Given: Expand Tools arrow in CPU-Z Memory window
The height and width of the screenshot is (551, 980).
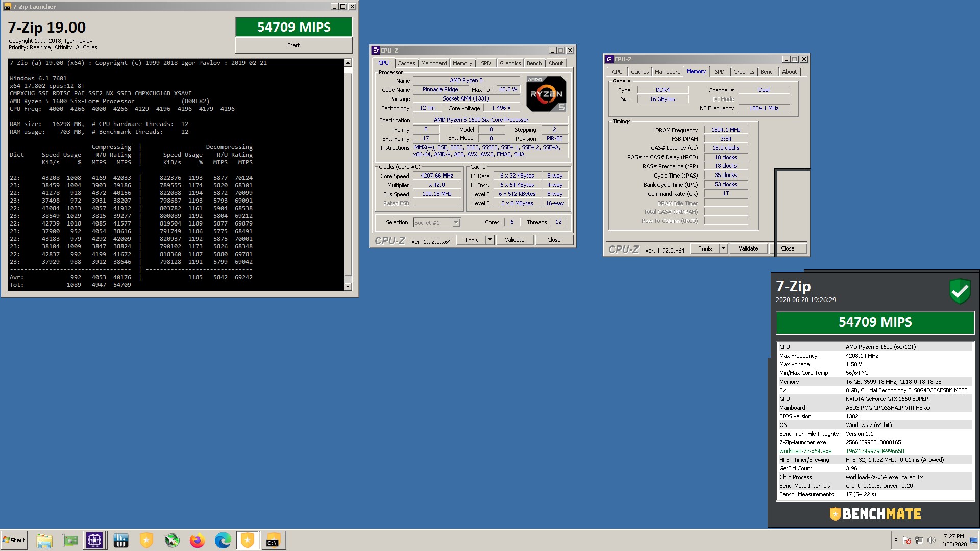Looking at the screenshot, I should pyautogui.click(x=723, y=248).
